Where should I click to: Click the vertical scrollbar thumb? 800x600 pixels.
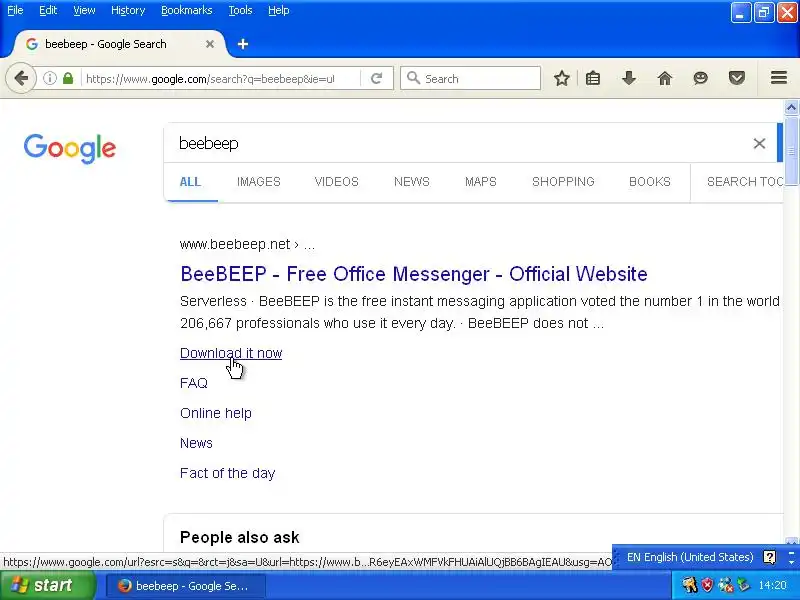pyautogui.click(x=791, y=151)
